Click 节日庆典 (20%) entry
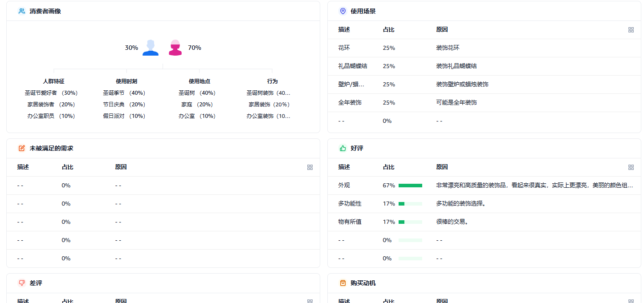 [124, 105]
